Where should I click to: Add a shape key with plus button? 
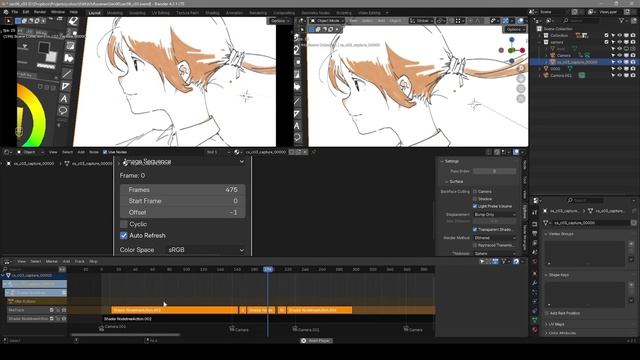[x=631, y=284]
